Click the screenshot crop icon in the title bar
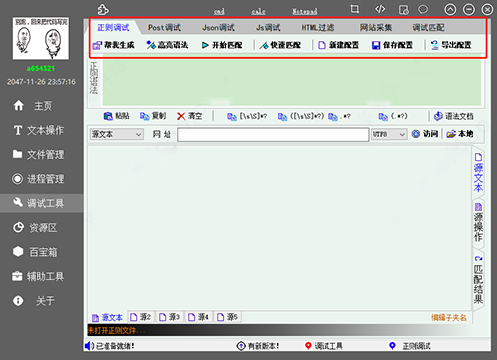This screenshot has width=497, height=360. [x=355, y=9]
